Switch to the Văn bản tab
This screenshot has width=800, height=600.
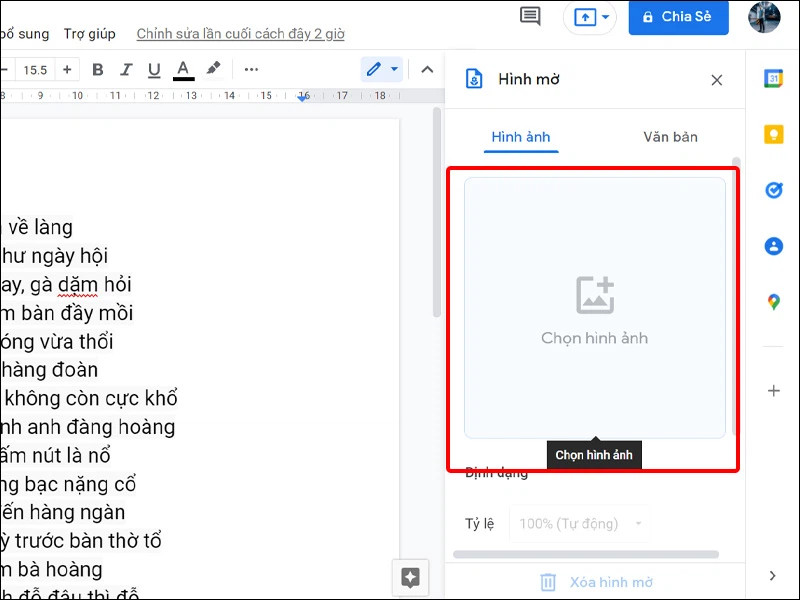click(x=670, y=137)
